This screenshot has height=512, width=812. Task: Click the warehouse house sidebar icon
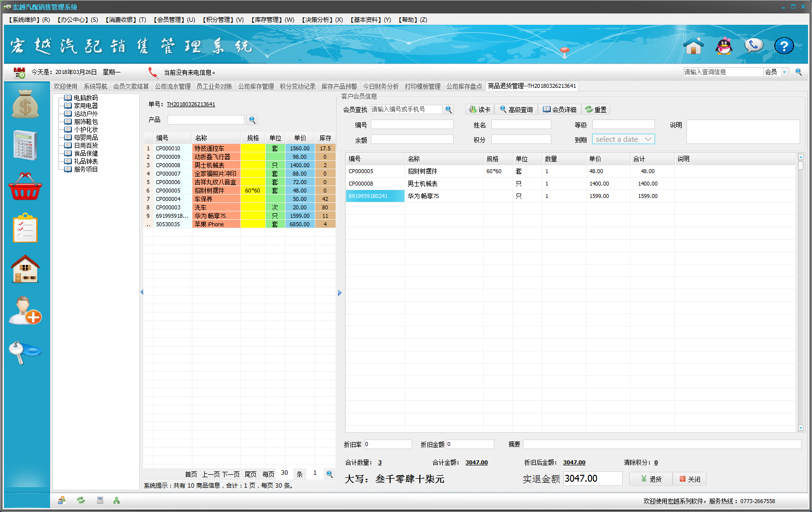(25, 269)
